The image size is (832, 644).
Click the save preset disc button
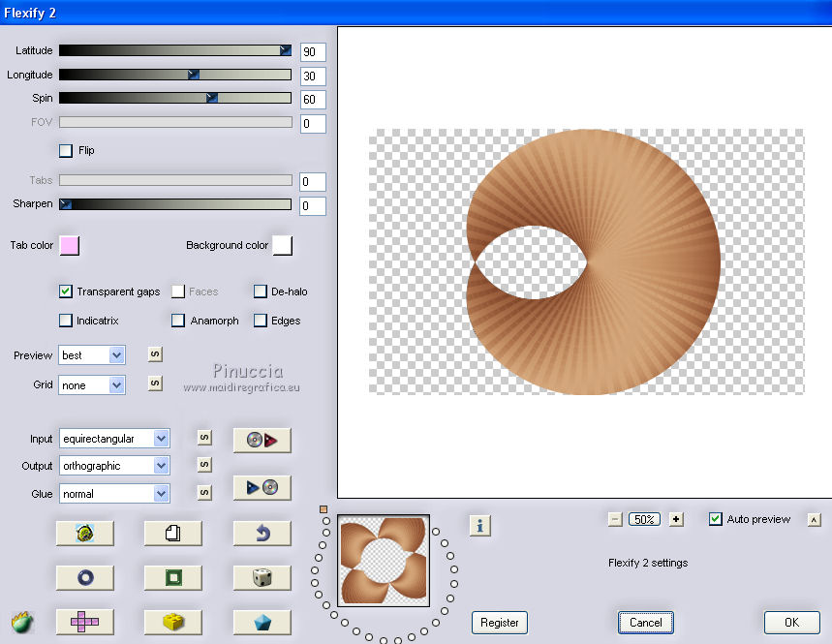tap(262, 487)
